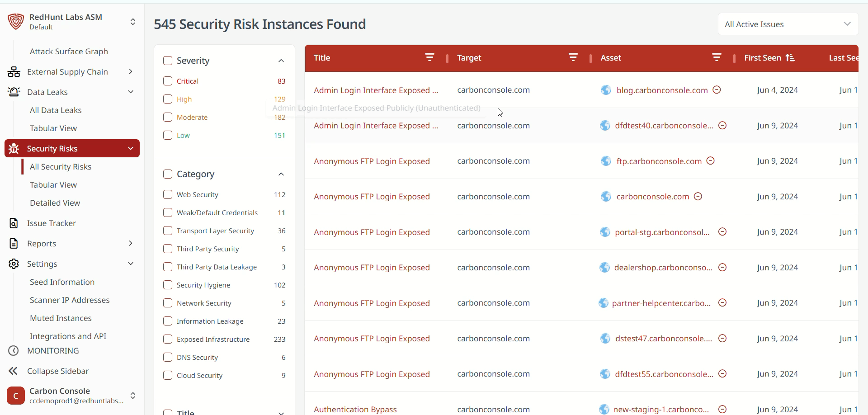Viewport: 868px width, 415px height.
Task: Click minus circle icon next to ftp.carbonconsole.com
Action: click(711, 160)
